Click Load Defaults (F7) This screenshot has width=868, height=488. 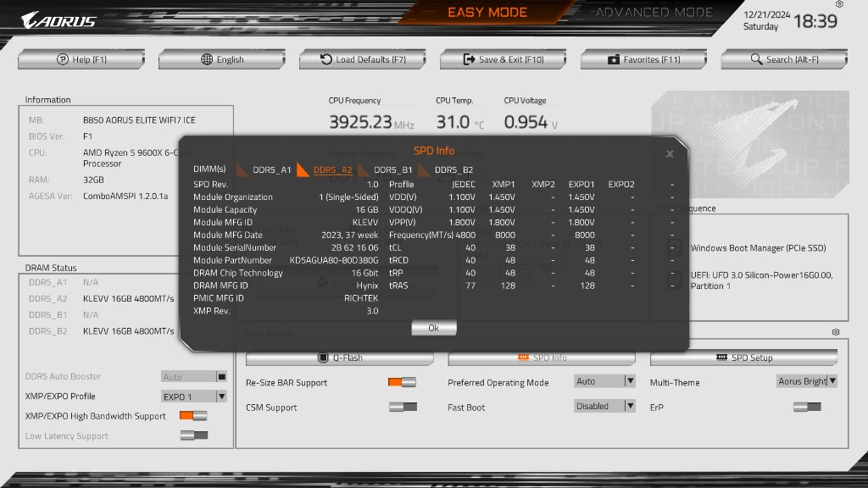(363, 59)
